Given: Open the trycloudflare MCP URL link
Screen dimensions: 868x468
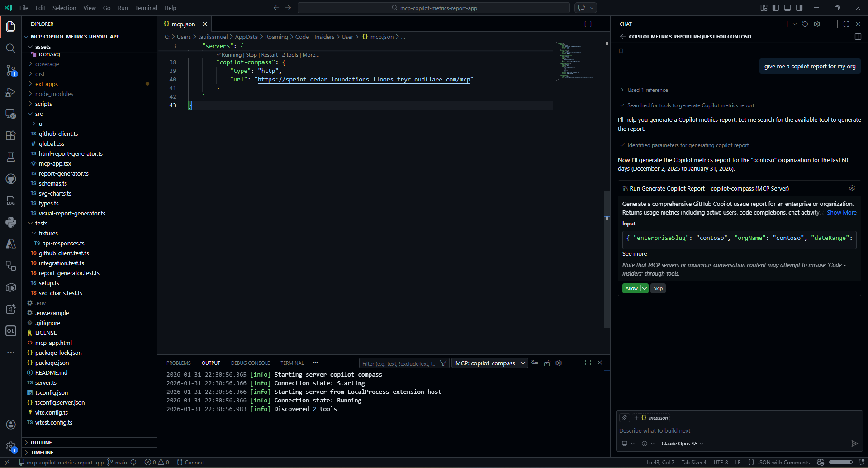Looking at the screenshot, I should tap(364, 79).
